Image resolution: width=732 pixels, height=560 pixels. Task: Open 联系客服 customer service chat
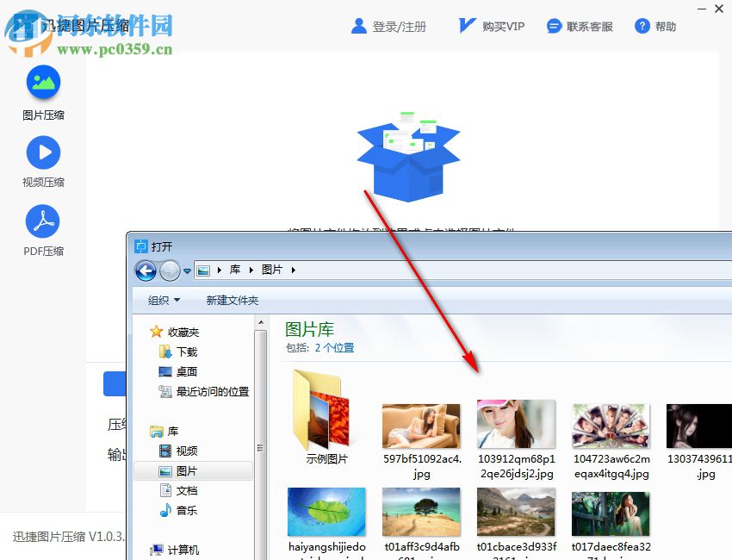click(554, 26)
